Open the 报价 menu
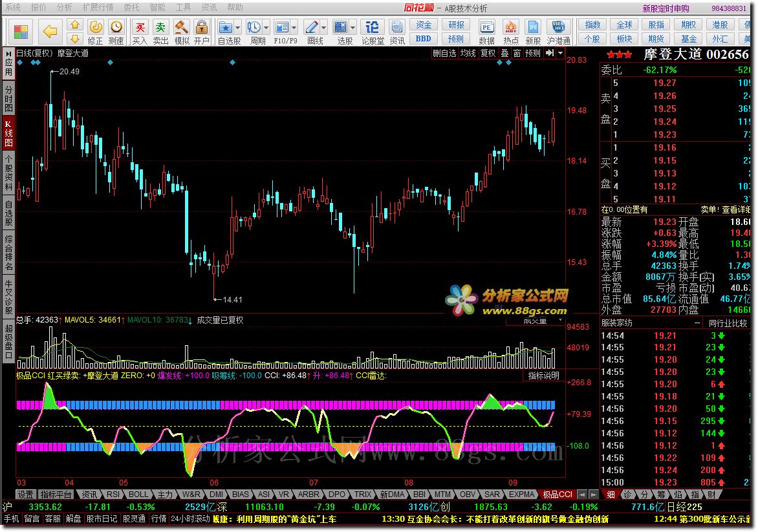Viewport: 758px width, 532px height. [x=38, y=7]
